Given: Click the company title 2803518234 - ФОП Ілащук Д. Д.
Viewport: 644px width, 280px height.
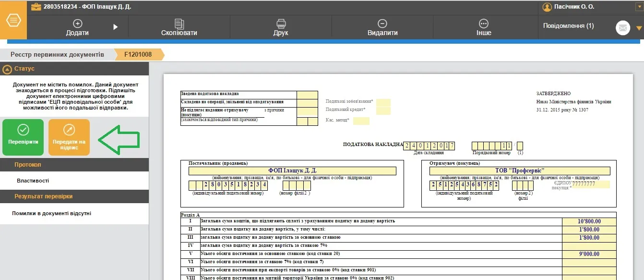Looking at the screenshot, I should coord(87,7).
